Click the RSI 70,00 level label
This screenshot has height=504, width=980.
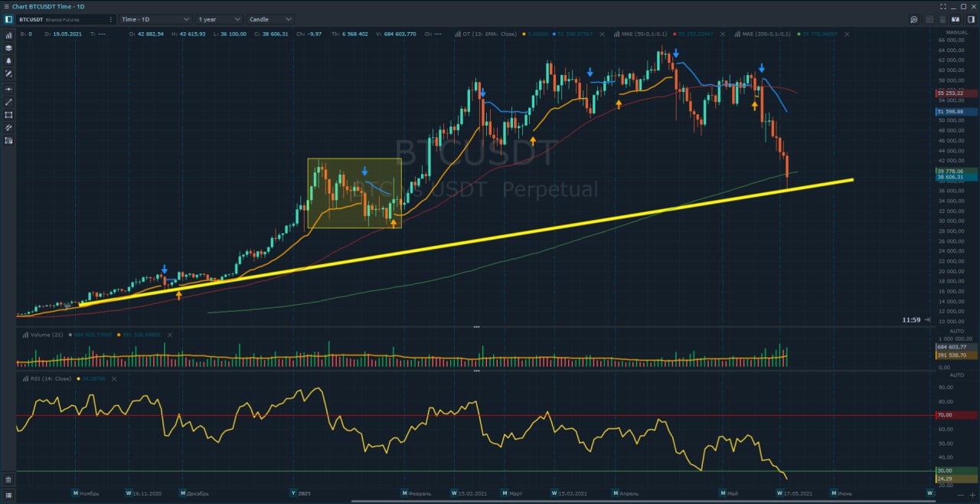tap(946, 415)
